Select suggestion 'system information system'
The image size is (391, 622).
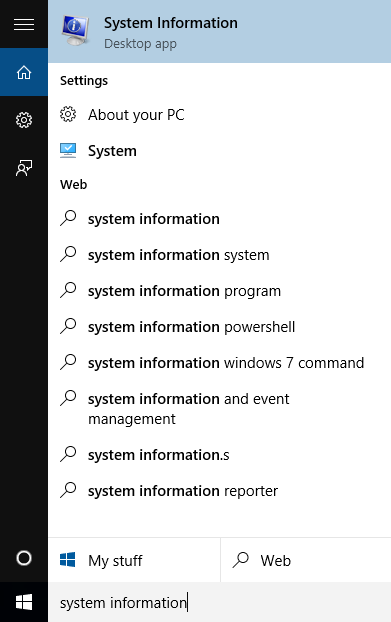tap(219, 255)
